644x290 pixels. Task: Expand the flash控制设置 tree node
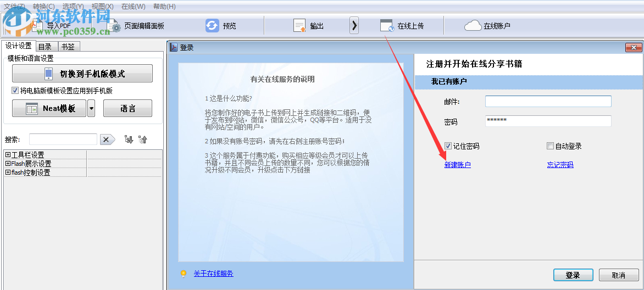pyautogui.click(x=7, y=172)
